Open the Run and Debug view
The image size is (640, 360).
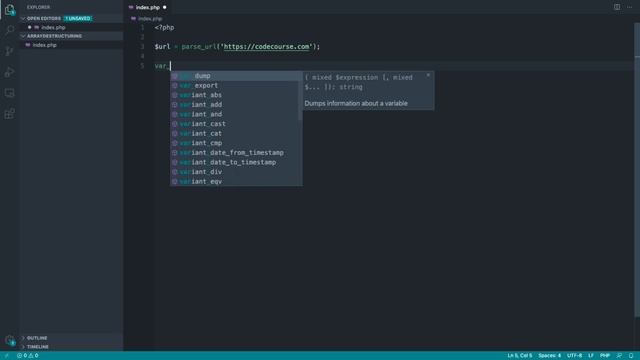click(x=9, y=72)
